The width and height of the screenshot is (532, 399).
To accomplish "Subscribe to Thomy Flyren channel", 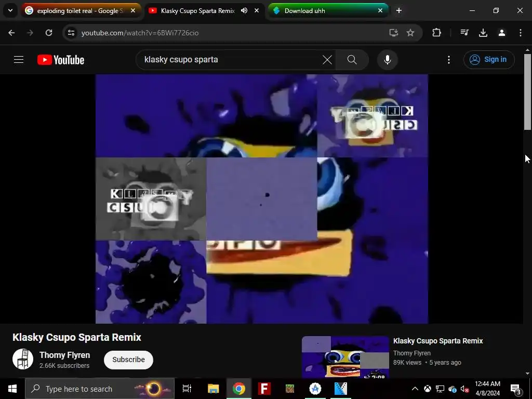I will 128,360.
